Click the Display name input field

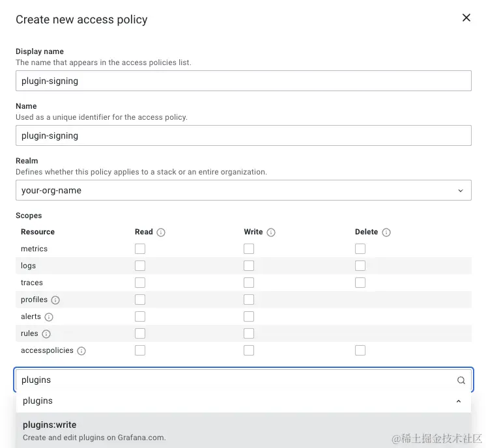tap(243, 81)
